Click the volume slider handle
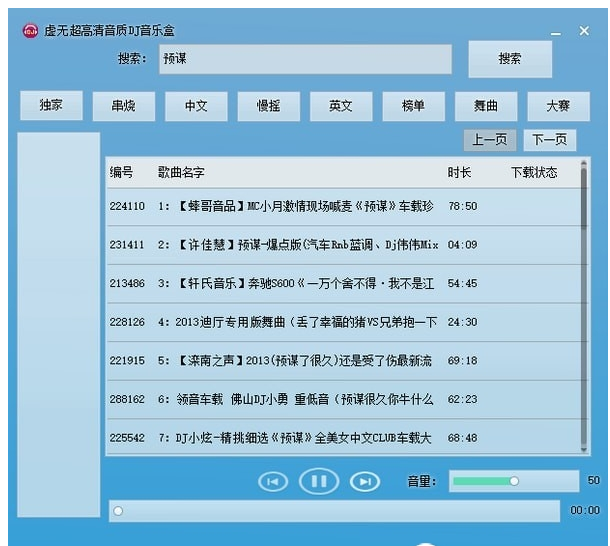The height and width of the screenshot is (546, 610). pos(514,481)
